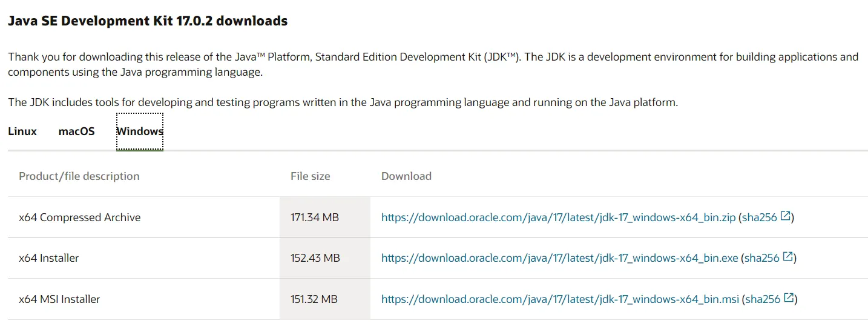The image size is (868, 329).
Task: Click the x64 MSI Installer row label
Action: click(x=59, y=299)
